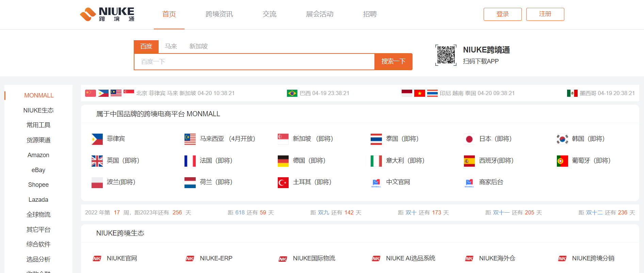Open the 中文官网 link
Viewport: 644px width, 273px height.
pyautogui.click(x=398, y=182)
